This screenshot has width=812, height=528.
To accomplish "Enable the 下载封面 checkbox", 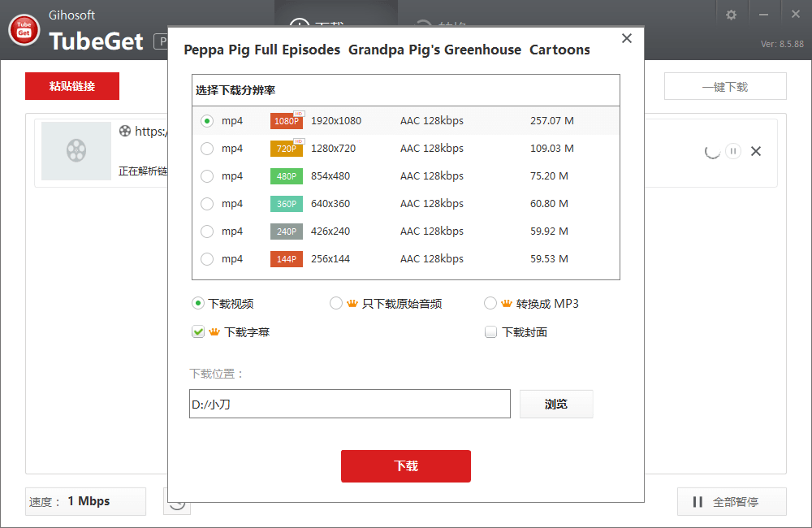I will coord(490,332).
